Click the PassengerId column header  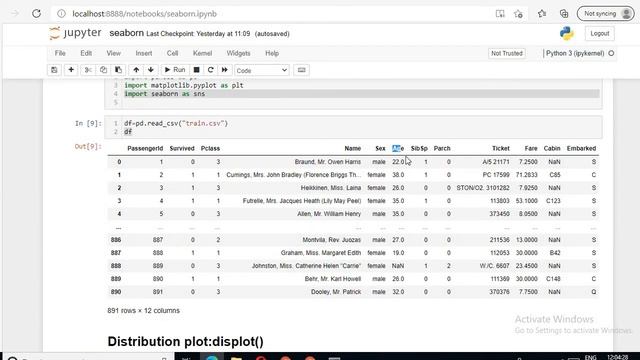click(145, 149)
